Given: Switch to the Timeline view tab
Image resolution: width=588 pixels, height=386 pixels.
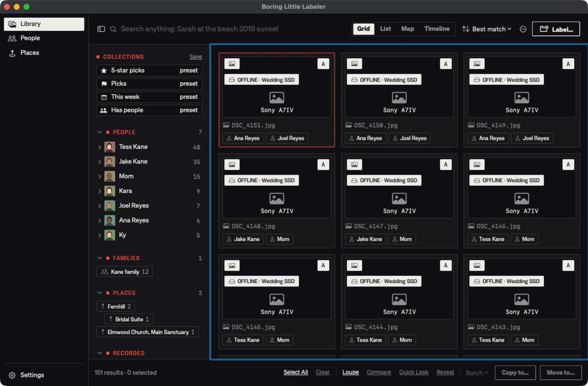Looking at the screenshot, I should point(437,29).
